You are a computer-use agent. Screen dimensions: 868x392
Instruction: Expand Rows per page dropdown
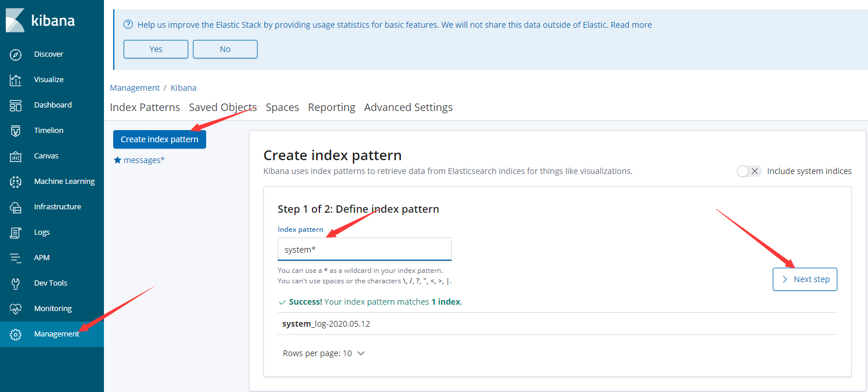pos(323,353)
